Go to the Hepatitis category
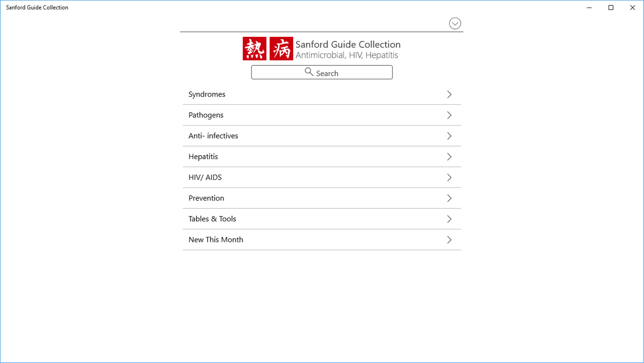Image resolution: width=644 pixels, height=363 pixels. (x=203, y=156)
